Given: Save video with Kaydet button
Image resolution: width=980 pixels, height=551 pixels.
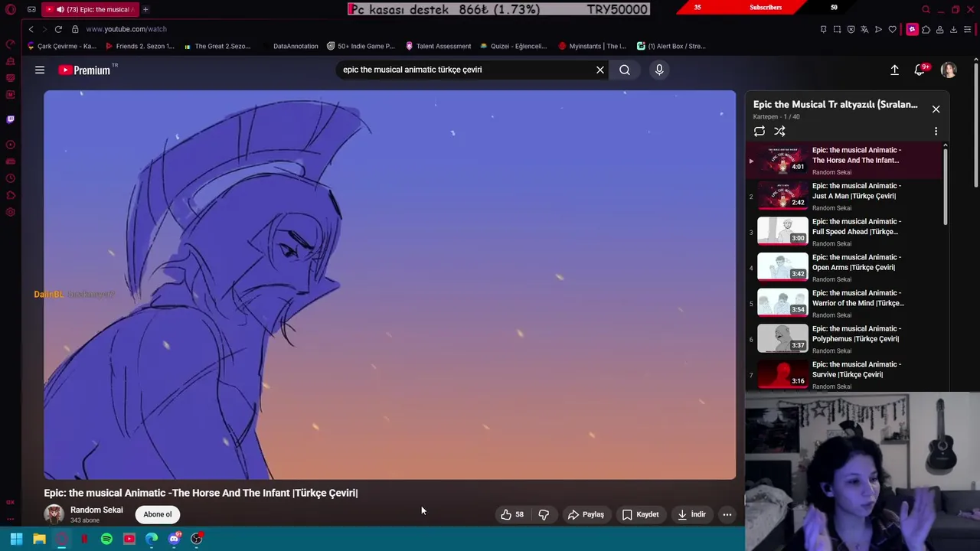Looking at the screenshot, I should coord(640,514).
